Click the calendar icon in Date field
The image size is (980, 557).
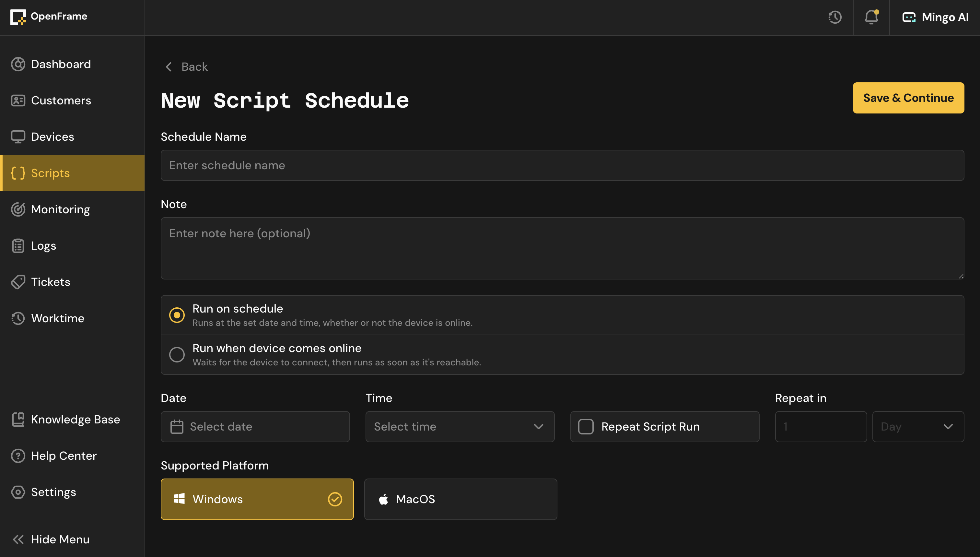177,427
